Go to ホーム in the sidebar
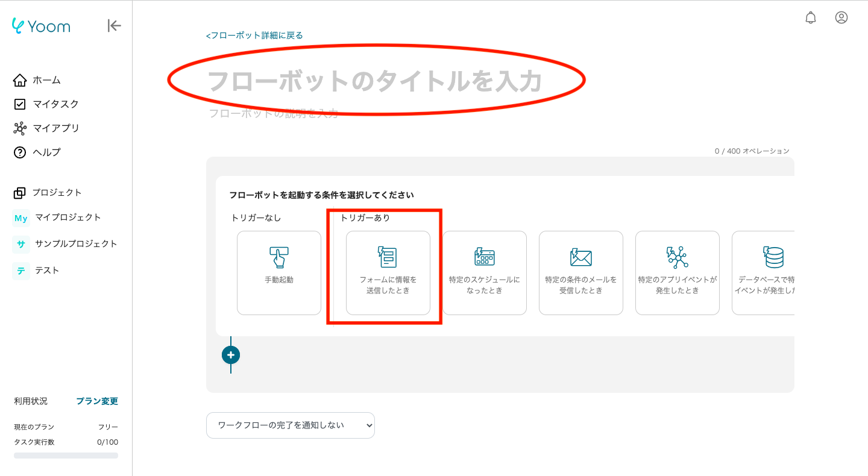The height and width of the screenshot is (476, 868). point(46,80)
